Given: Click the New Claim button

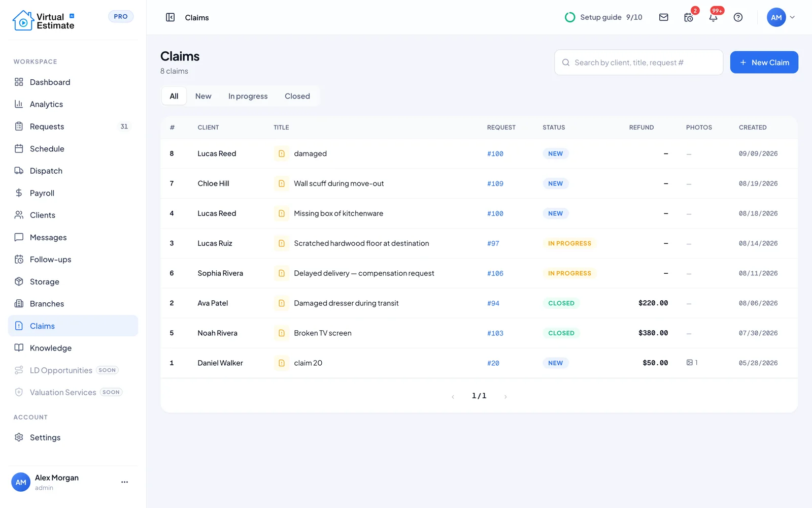Looking at the screenshot, I should (764, 62).
